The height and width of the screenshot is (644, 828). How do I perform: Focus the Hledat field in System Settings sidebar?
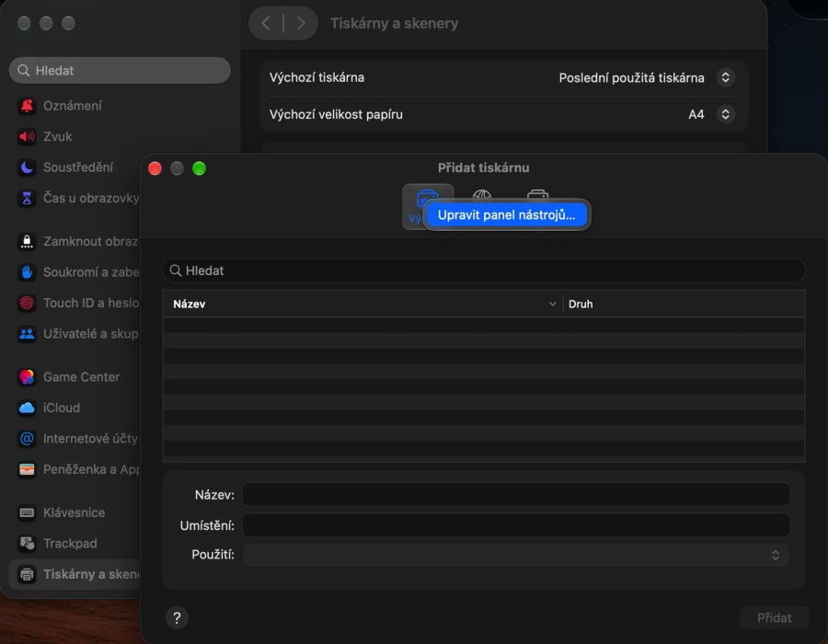pyautogui.click(x=120, y=70)
